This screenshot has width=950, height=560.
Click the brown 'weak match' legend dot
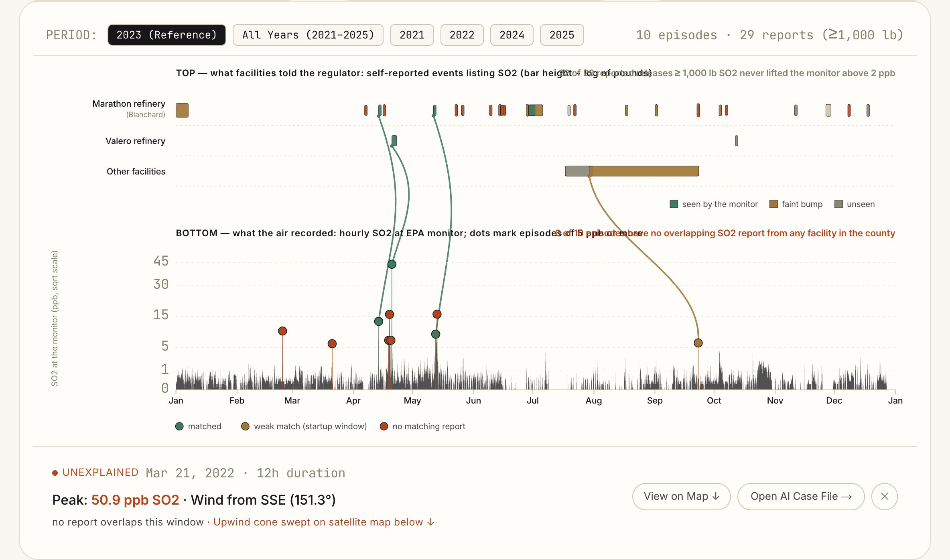245,426
